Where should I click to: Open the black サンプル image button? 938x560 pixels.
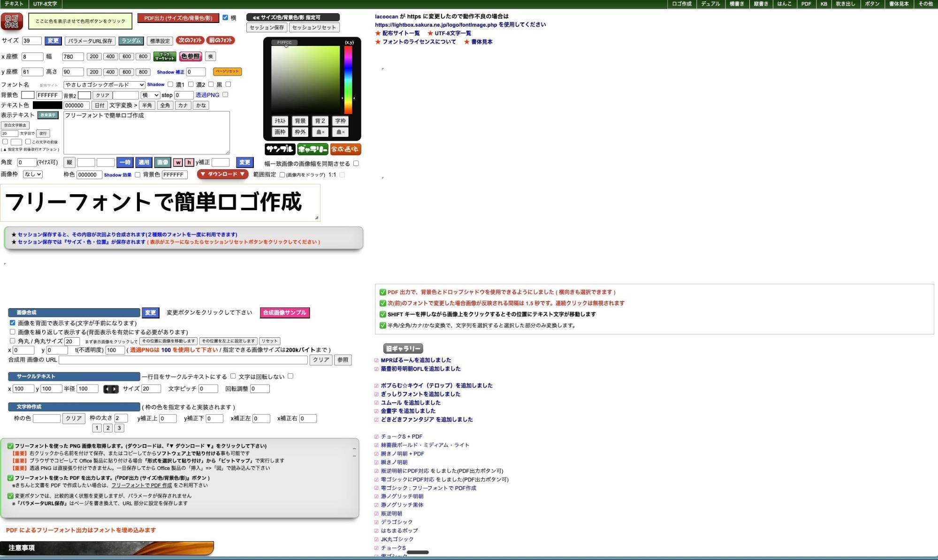(x=280, y=149)
